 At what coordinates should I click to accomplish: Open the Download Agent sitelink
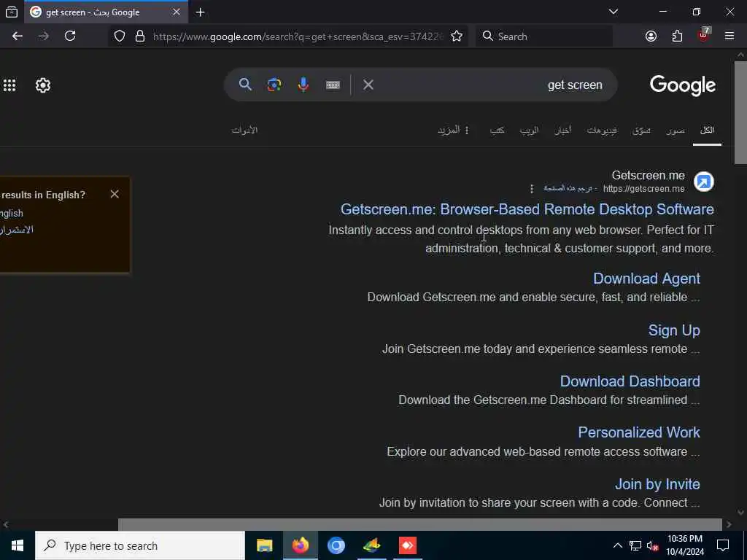[646, 279]
